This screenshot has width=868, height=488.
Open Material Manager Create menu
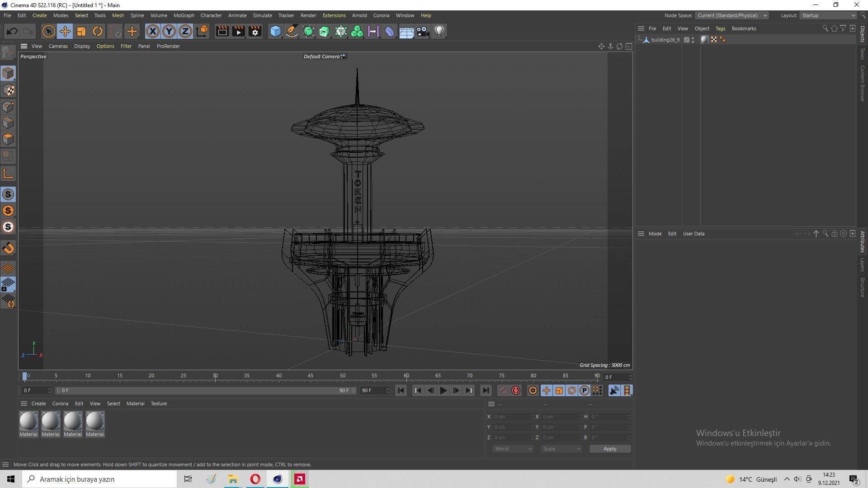[x=38, y=404]
